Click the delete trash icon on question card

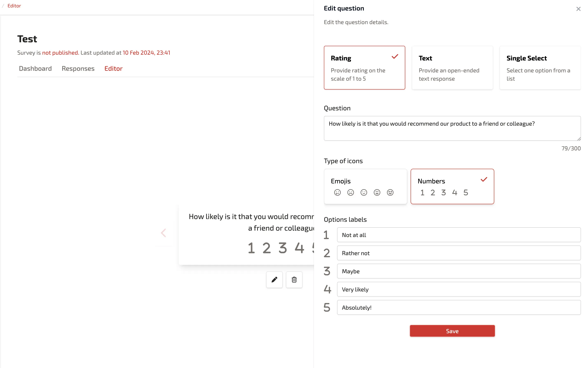[294, 279]
